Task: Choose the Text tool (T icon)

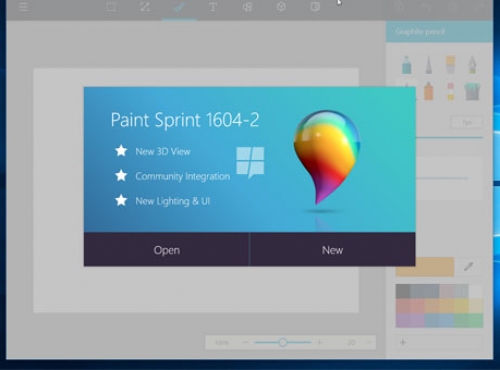Action: 213,7
